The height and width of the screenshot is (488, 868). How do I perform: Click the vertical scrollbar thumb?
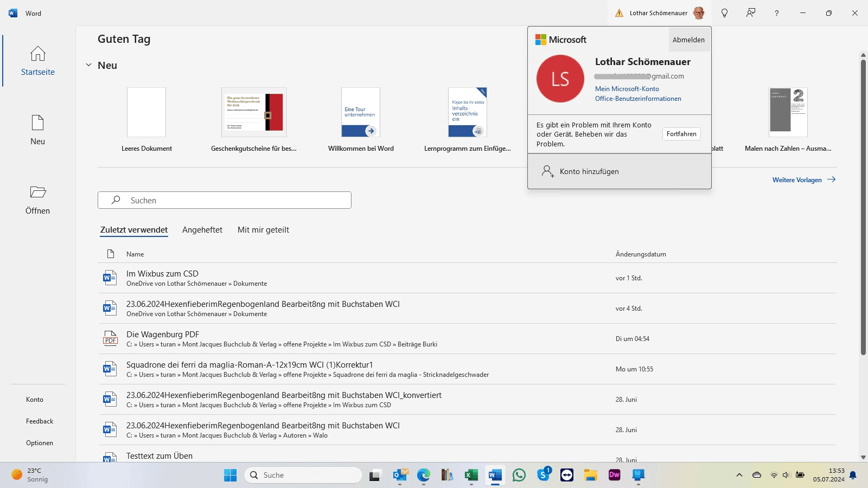pyautogui.click(x=863, y=207)
